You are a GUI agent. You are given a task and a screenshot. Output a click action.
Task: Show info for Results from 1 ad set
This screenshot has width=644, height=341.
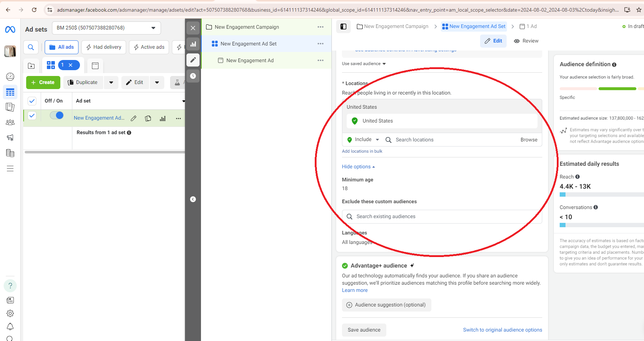click(x=129, y=133)
